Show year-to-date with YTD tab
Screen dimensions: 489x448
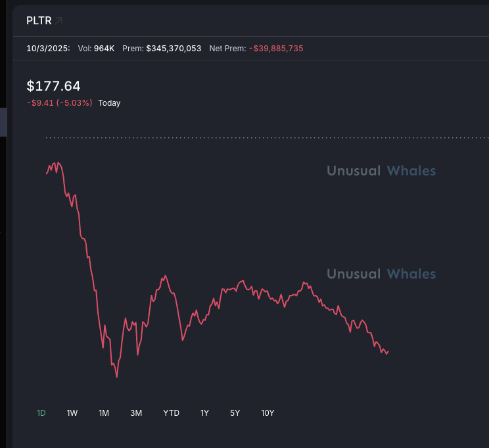171,413
